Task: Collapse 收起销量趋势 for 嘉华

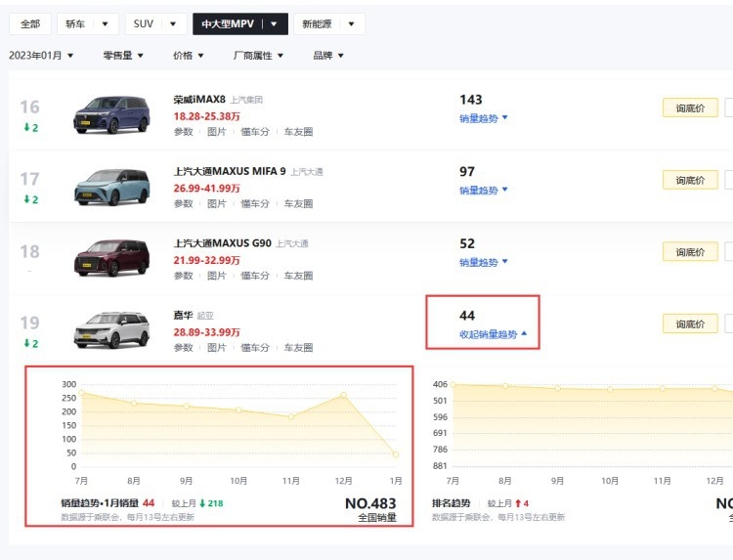Action: point(493,334)
